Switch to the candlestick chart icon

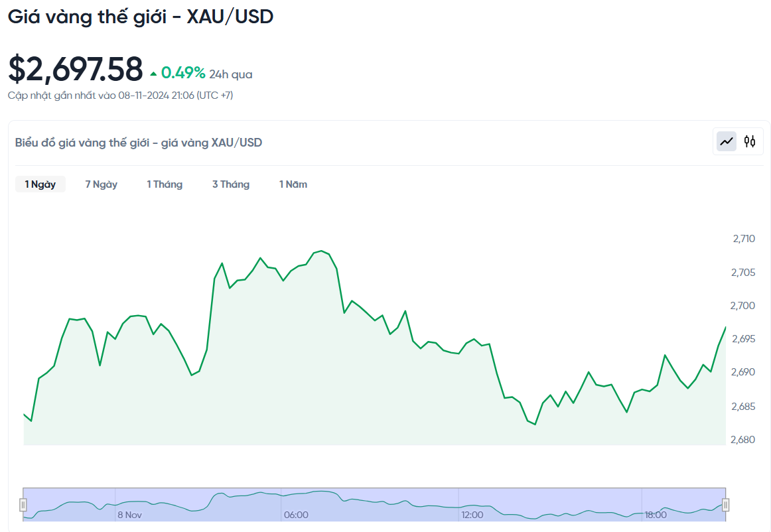click(x=750, y=141)
